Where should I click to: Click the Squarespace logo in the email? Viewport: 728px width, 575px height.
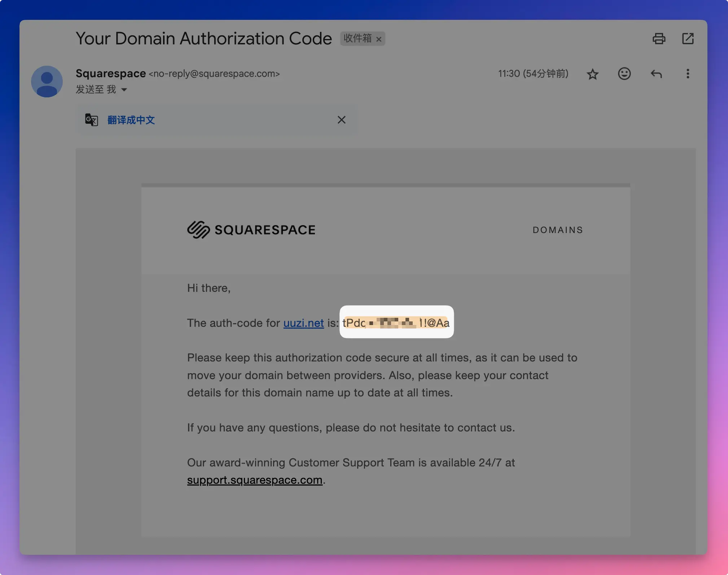click(251, 230)
